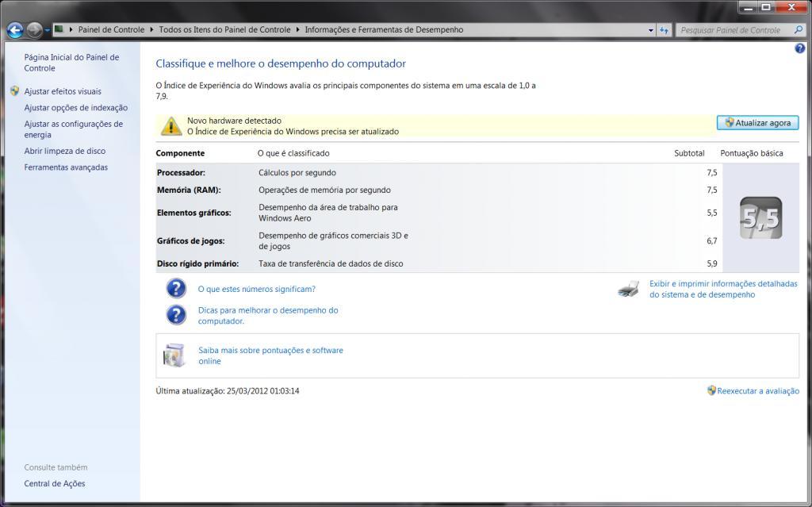Select Informações e Ferramentas de Desempenho breadcrumb

pos(384,29)
